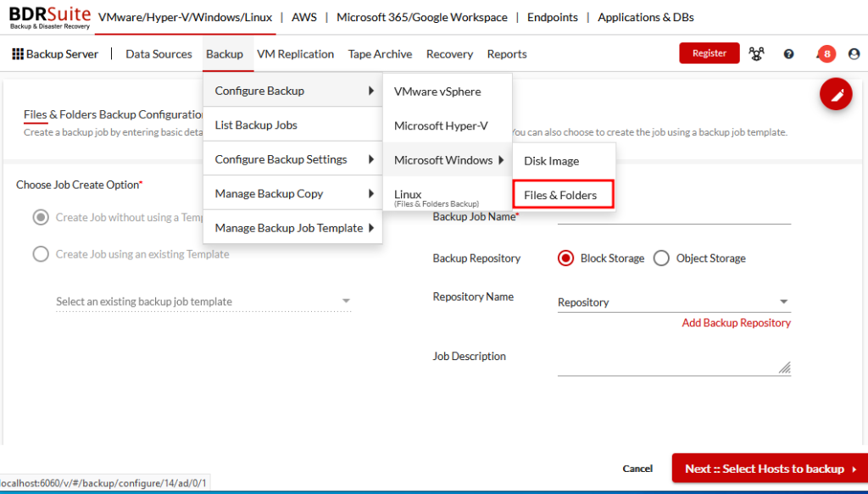Expand Configure Backup Settings submenu

[x=292, y=159]
